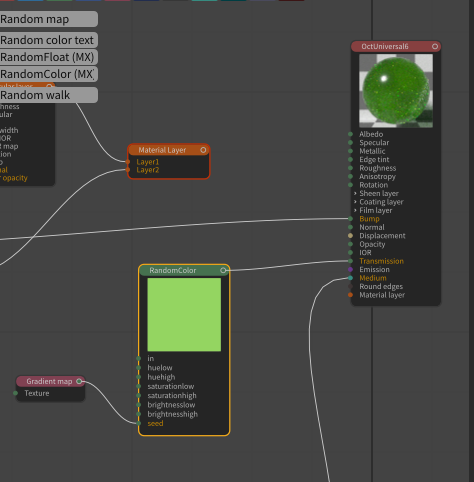Click the saturationlow input pin
Screen dimensions: 474x482
click(138, 386)
